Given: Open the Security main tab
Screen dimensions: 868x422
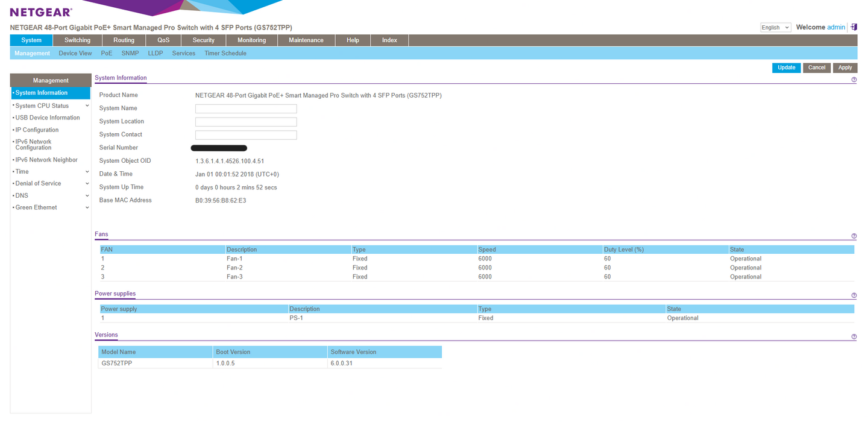Looking at the screenshot, I should [x=204, y=40].
